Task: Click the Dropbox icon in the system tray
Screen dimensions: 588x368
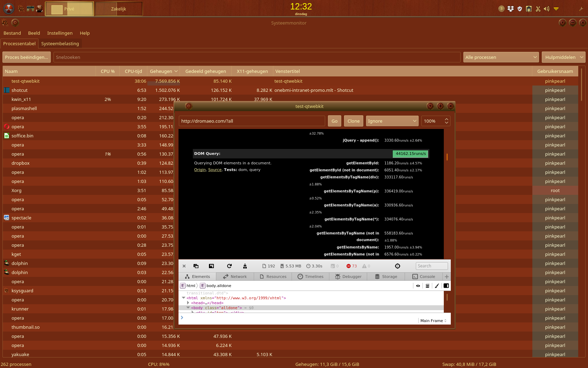Action: pyautogui.click(x=510, y=9)
